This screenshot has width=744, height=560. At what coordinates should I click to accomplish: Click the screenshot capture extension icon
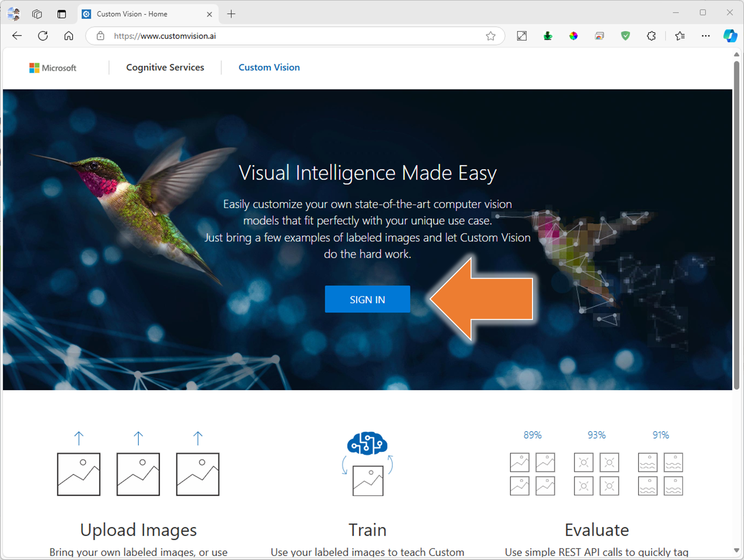pyautogui.click(x=600, y=36)
